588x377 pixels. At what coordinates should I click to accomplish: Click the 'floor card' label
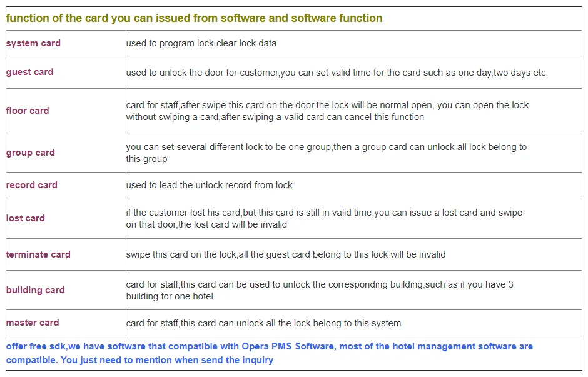click(x=28, y=111)
